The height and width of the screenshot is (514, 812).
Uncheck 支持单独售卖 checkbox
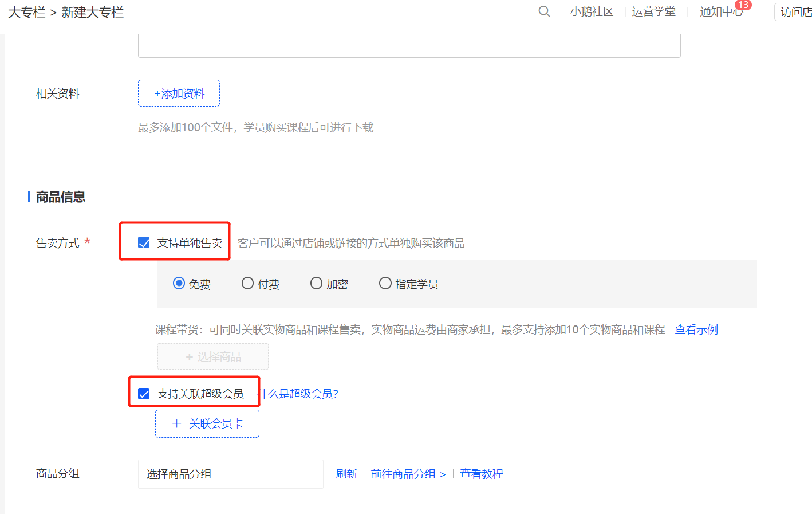[x=144, y=243]
